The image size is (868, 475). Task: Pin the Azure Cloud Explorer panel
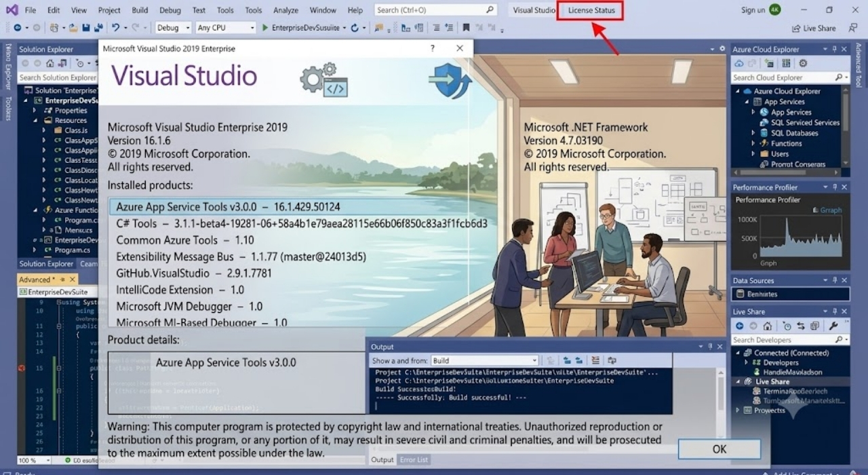(x=833, y=50)
